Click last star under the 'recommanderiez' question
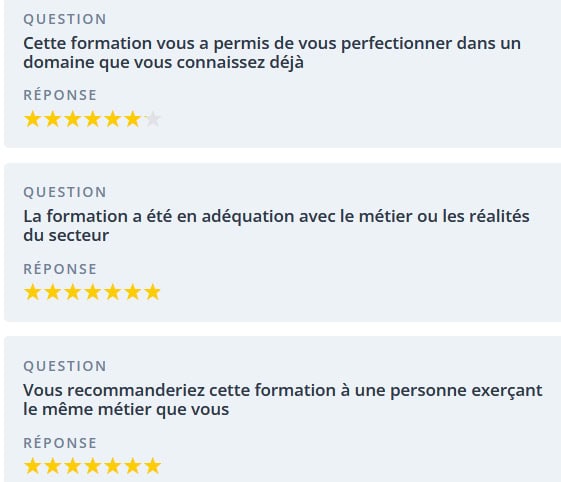 [x=153, y=466]
